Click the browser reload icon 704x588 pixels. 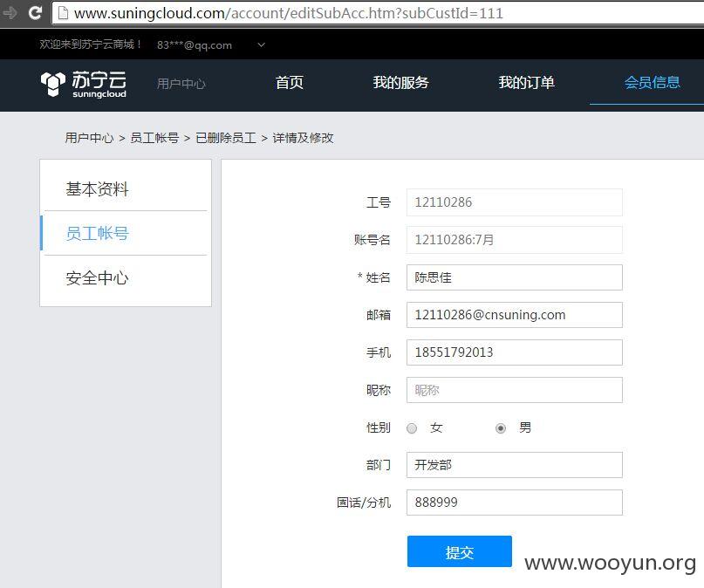(x=35, y=12)
